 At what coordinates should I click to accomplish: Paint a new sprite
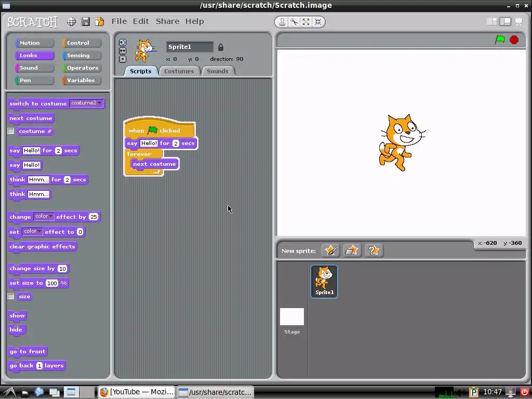[330, 251]
